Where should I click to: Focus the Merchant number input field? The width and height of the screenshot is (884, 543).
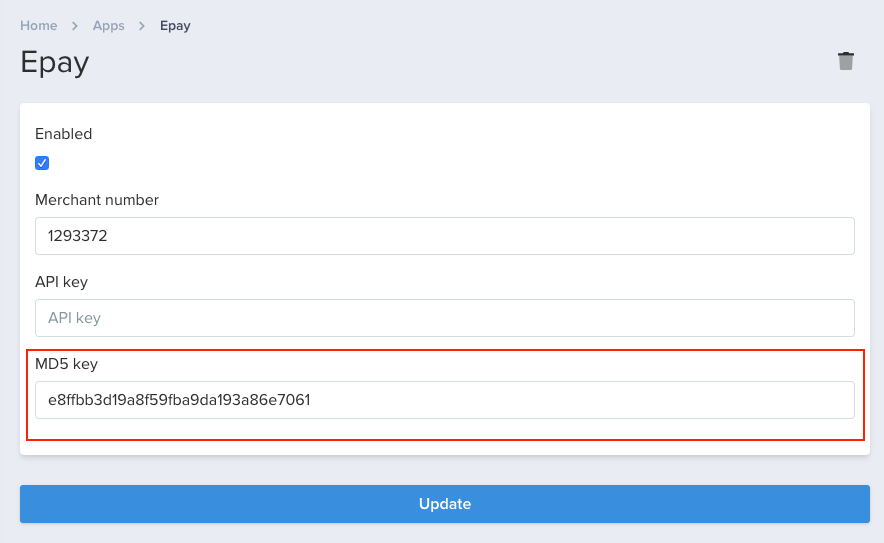coord(445,236)
